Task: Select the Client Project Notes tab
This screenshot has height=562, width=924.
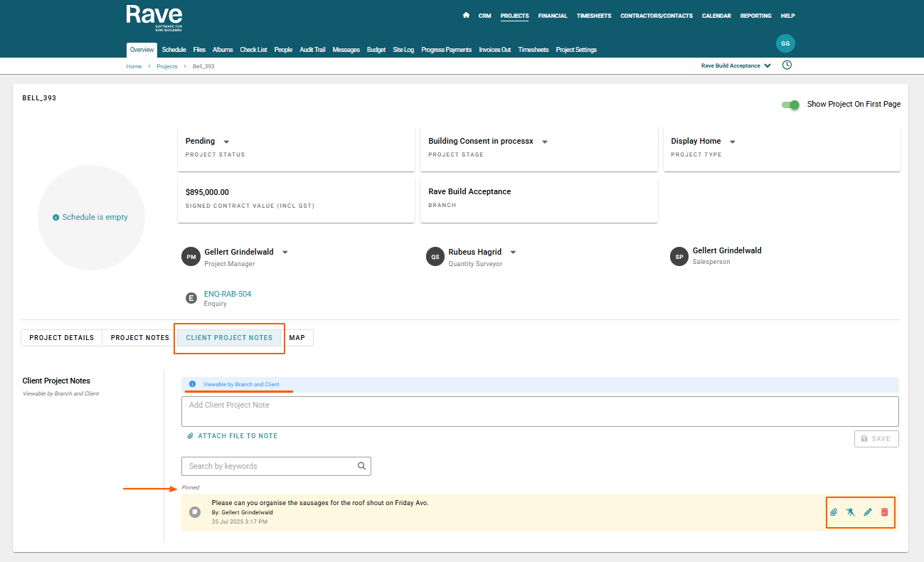Action: coord(229,338)
